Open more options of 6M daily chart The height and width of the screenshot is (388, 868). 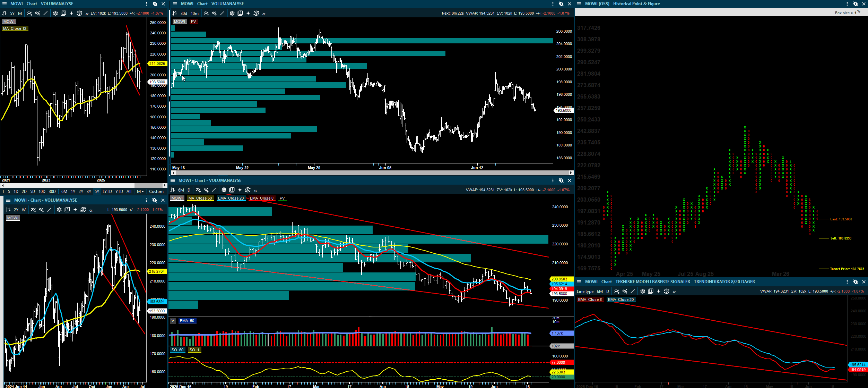(553, 180)
